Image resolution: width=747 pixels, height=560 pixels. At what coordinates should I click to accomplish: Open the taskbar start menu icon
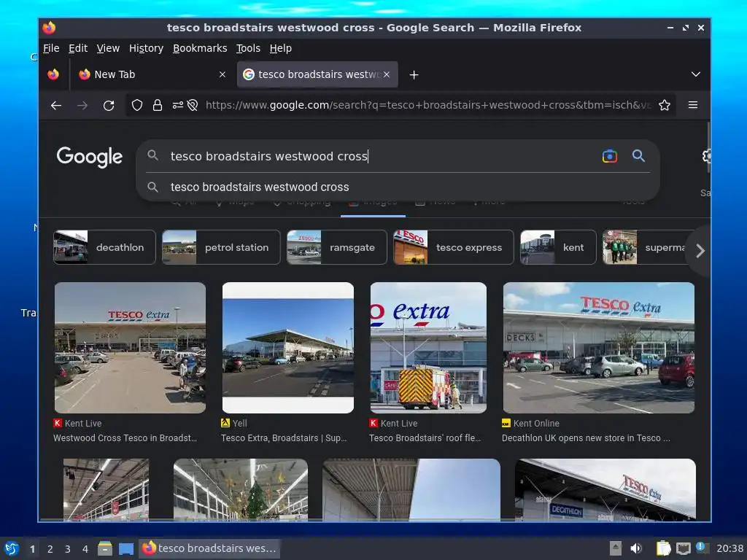tap(12, 548)
